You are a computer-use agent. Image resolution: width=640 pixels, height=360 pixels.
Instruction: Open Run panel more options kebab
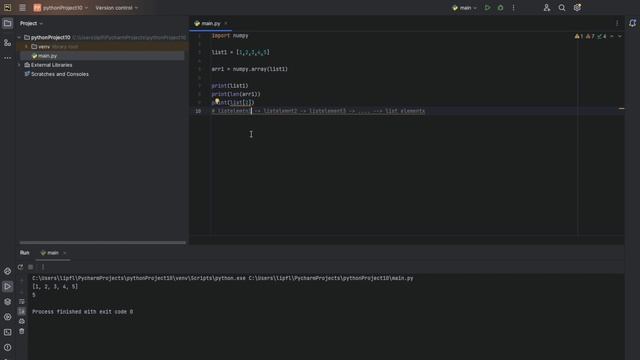[x=43, y=267]
